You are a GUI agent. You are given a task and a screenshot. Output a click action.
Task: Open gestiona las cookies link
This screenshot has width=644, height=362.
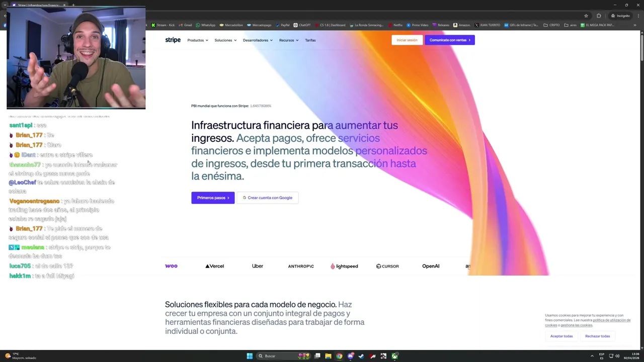577,325
